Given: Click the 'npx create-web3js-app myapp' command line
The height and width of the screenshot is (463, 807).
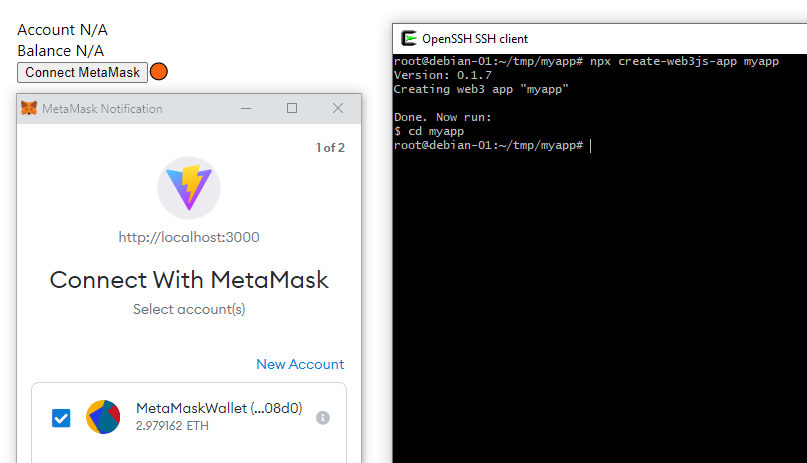Looking at the screenshot, I should pos(685,61).
